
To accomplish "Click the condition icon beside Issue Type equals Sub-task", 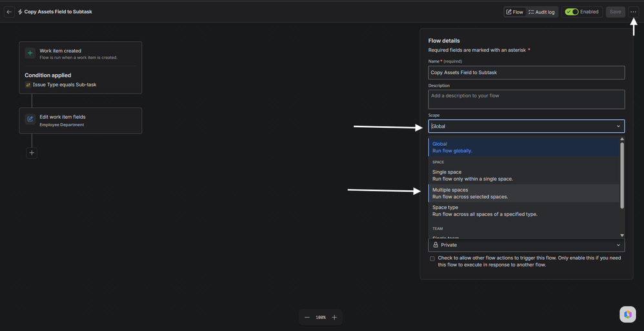I will coord(28,85).
